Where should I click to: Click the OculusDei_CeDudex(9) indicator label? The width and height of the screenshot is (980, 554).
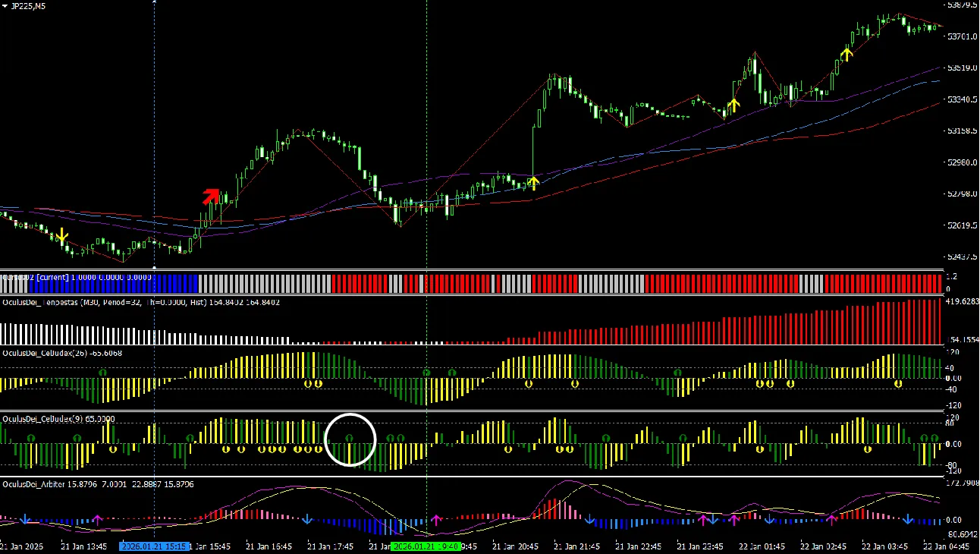(58, 418)
